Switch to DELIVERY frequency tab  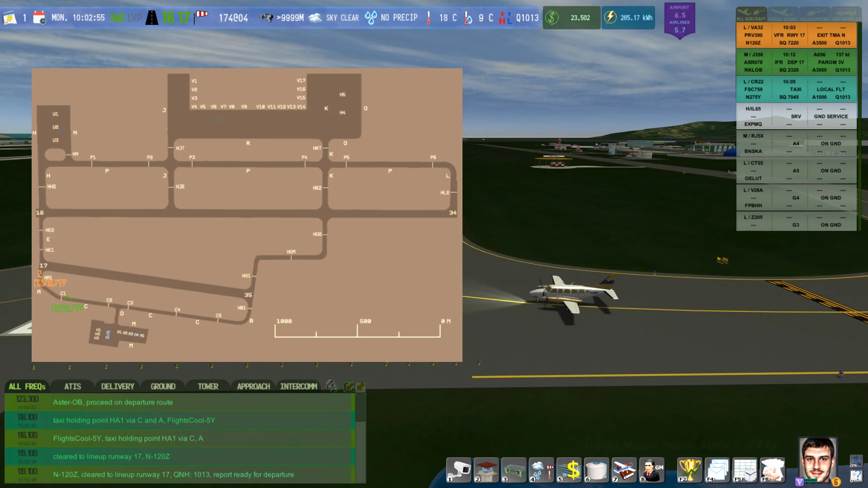click(118, 386)
